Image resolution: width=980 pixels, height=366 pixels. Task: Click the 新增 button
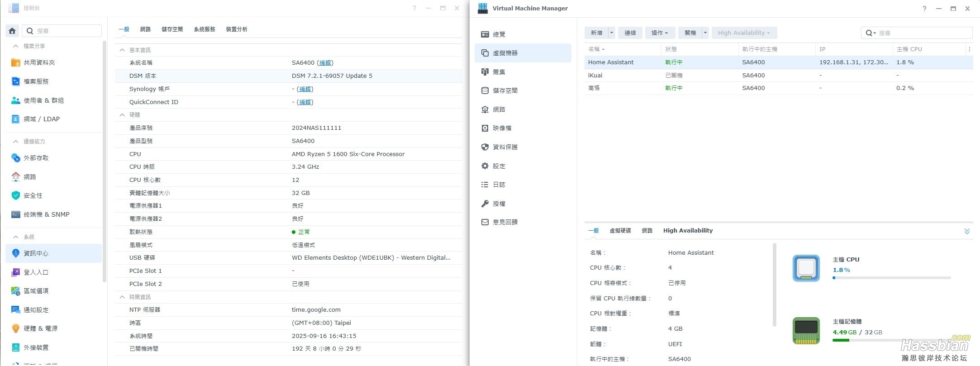[596, 33]
